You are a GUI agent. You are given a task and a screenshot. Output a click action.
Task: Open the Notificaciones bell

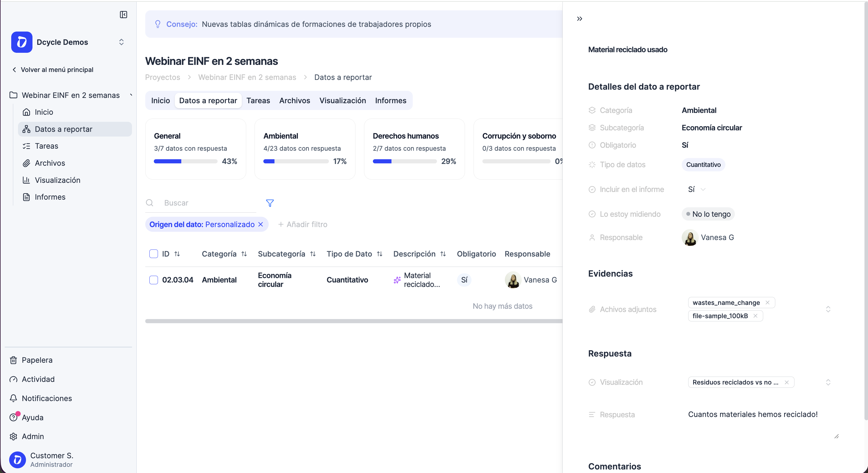pos(14,398)
